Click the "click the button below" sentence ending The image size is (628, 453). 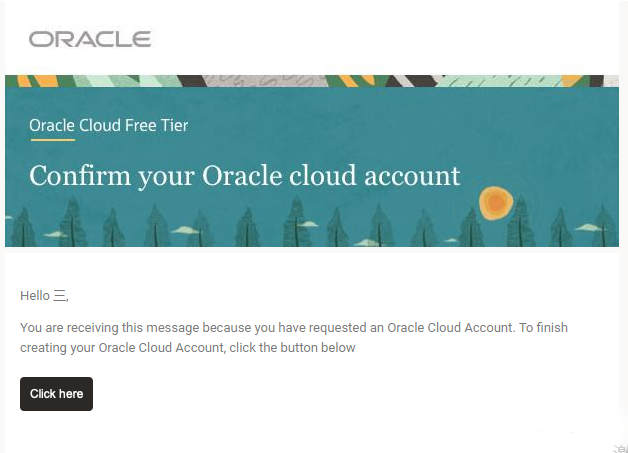pos(292,348)
